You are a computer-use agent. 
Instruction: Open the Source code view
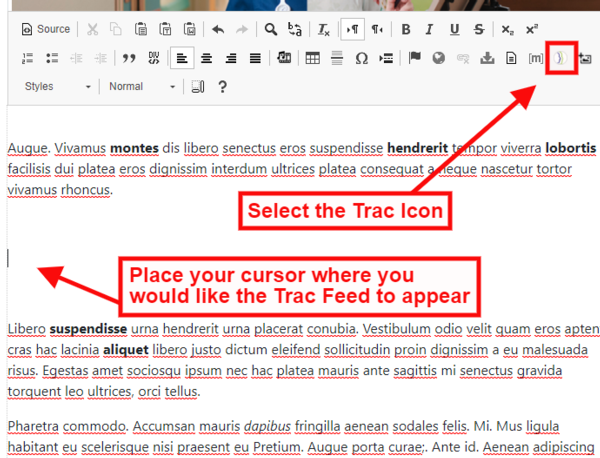click(x=46, y=29)
